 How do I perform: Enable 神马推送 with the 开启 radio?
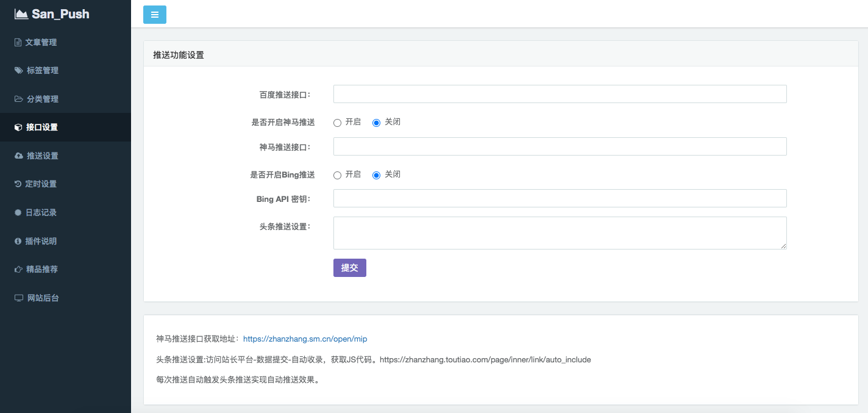[338, 123]
